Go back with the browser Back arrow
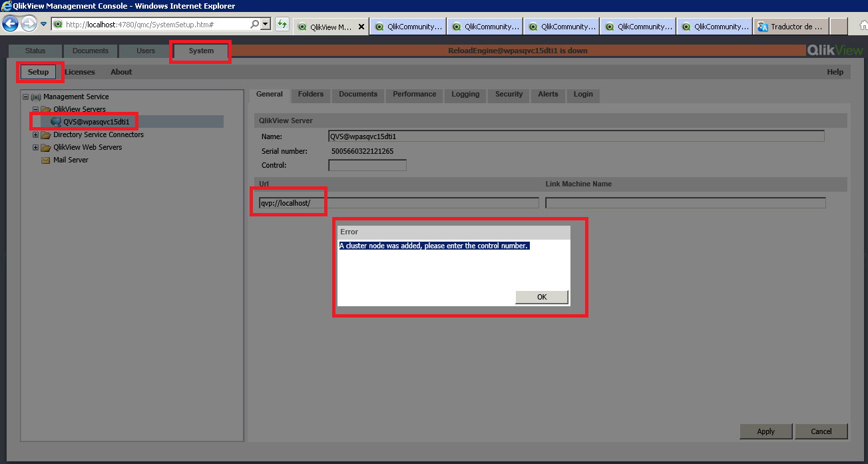 [x=10, y=25]
